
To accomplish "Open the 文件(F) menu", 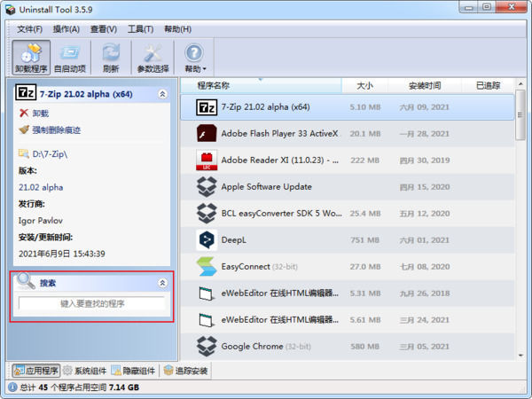I will click(x=30, y=29).
